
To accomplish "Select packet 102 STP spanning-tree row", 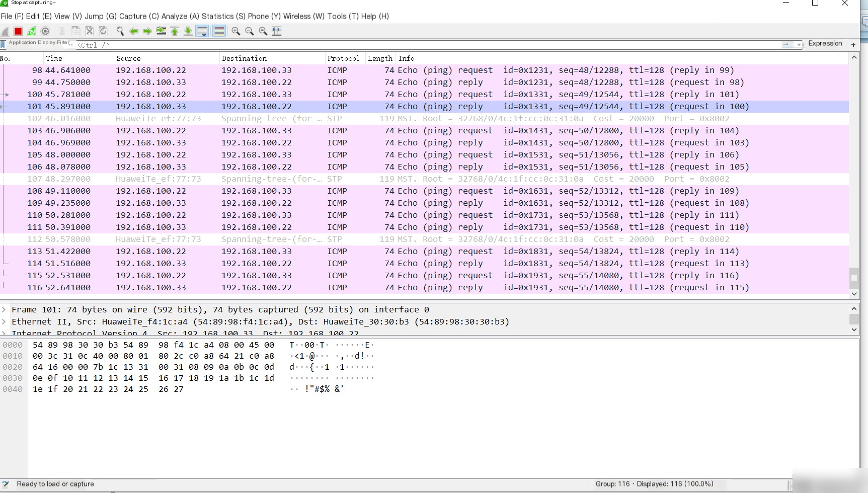I will (424, 118).
